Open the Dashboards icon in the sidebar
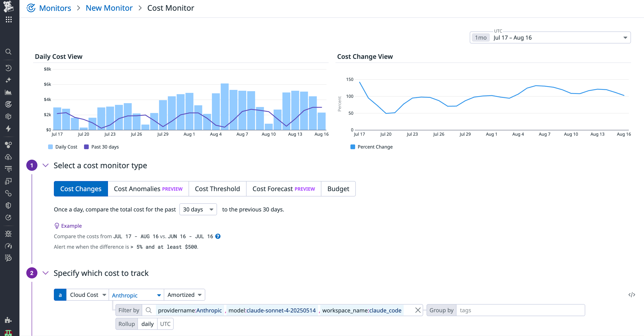The width and height of the screenshot is (644, 336). 9,92
